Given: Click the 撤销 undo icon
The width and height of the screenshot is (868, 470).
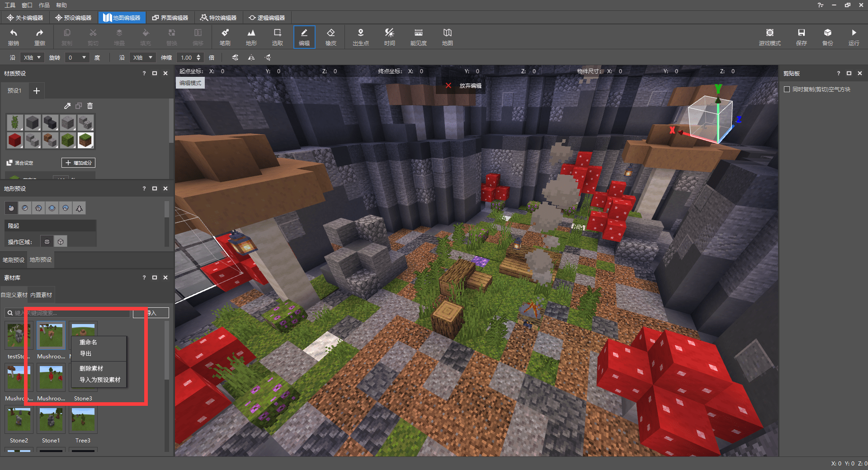Looking at the screenshot, I should [14, 36].
